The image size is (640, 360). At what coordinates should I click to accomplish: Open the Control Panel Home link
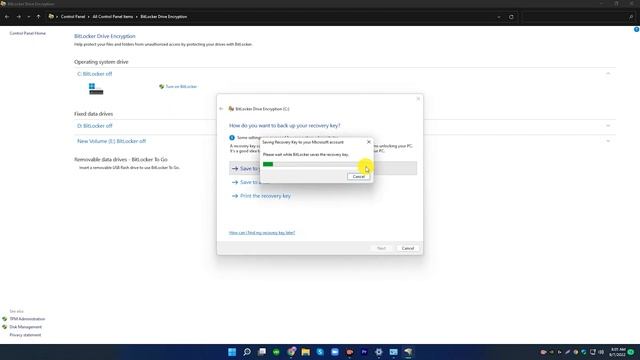[x=27, y=33]
